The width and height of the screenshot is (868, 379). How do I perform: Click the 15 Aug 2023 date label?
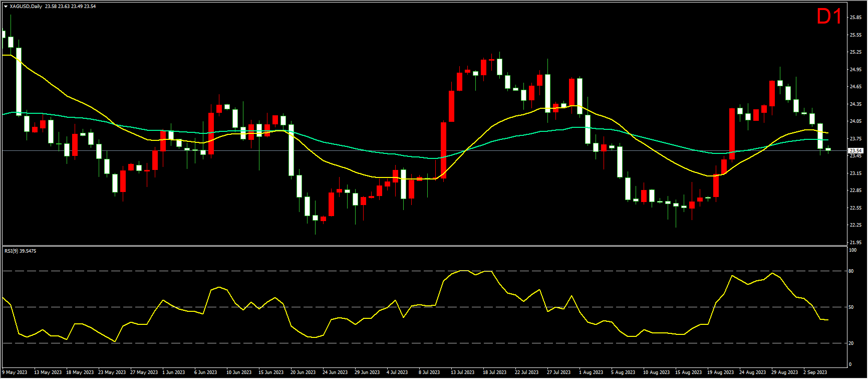tap(689, 372)
